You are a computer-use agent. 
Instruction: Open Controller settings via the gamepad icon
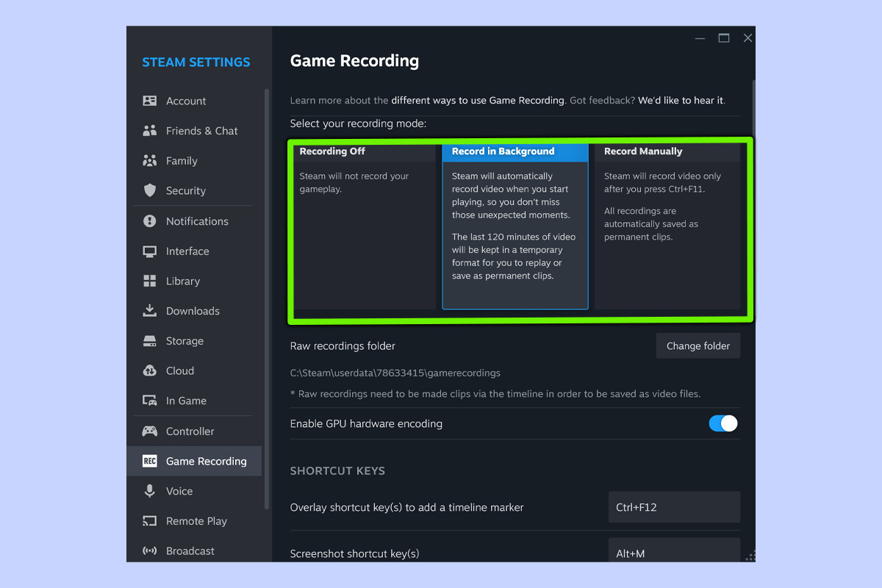149,431
